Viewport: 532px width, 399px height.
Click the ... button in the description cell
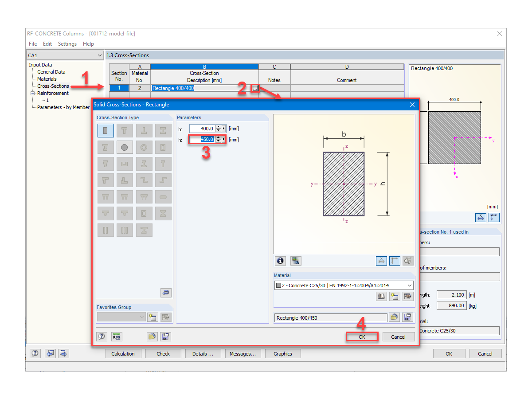(254, 88)
